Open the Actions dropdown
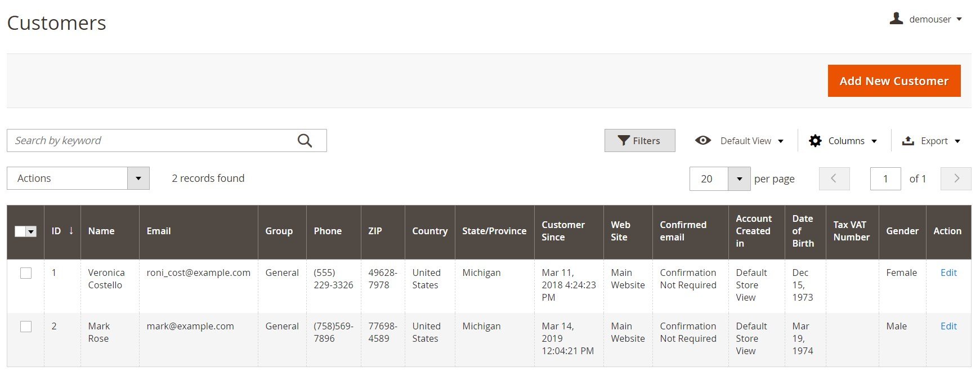Viewport: 980px width, 375px height. click(x=78, y=178)
